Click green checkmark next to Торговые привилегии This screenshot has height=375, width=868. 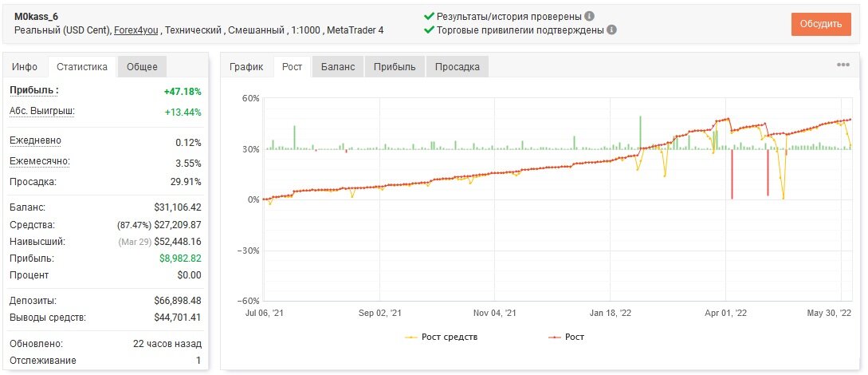[x=429, y=30]
